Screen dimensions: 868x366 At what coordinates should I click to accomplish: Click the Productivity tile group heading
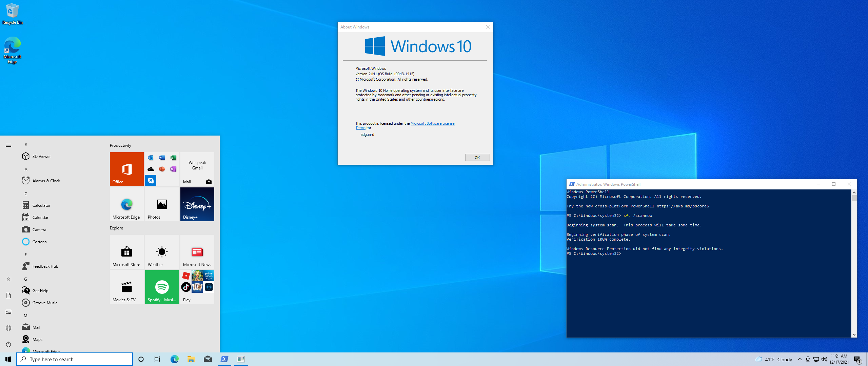[x=120, y=145]
